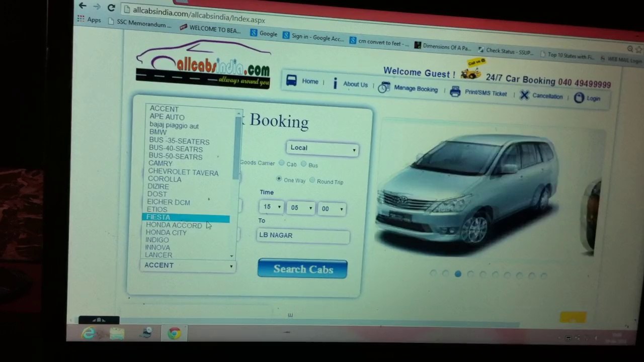Image resolution: width=644 pixels, height=362 pixels.
Task: Open Chrome from the taskbar
Action: [174, 333]
